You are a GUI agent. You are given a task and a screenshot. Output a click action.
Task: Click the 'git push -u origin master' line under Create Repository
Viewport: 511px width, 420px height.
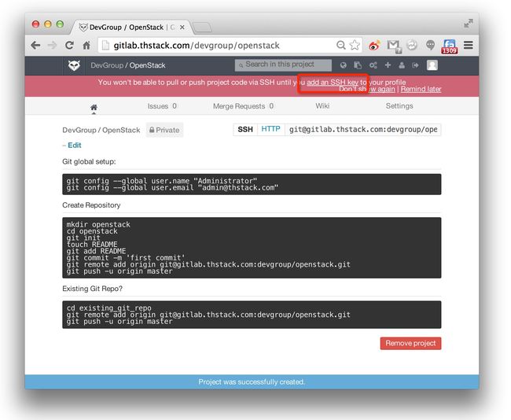(x=119, y=271)
